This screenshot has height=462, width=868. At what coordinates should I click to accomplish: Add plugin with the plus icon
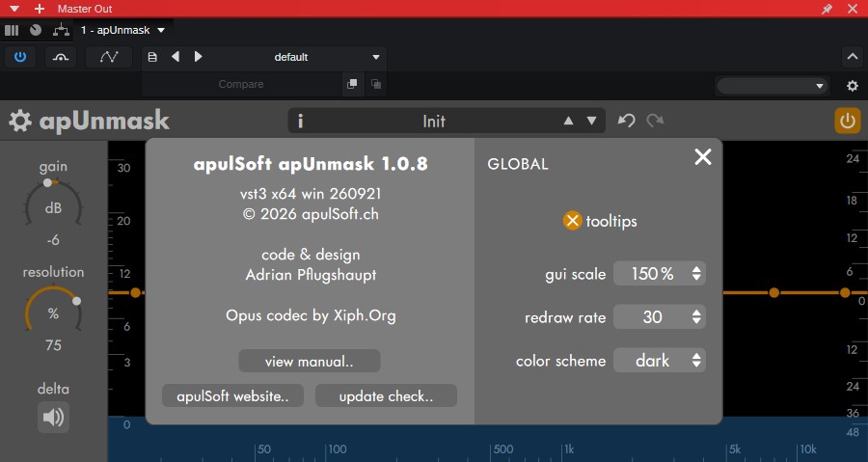click(40, 9)
